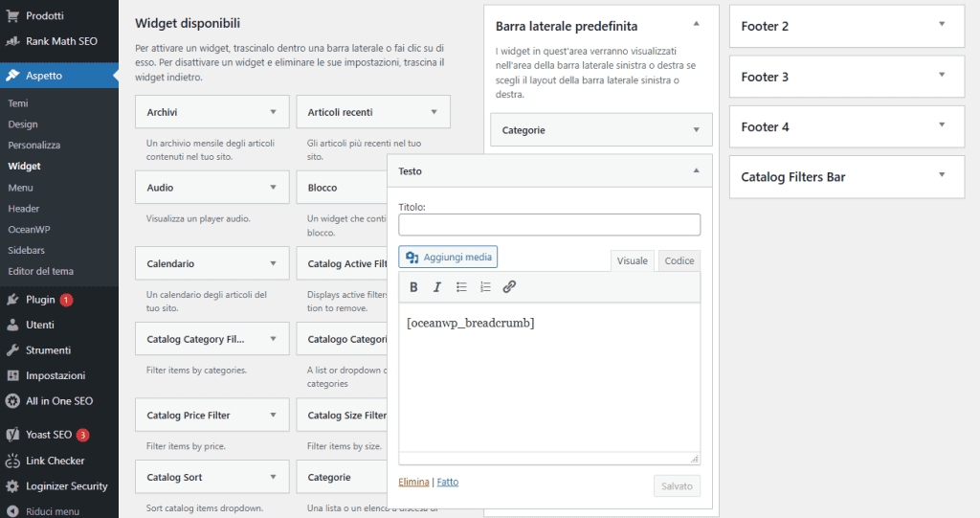The height and width of the screenshot is (518, 980).
Task: Click the Yoast SEO logo icon
Action: [12, 434]
